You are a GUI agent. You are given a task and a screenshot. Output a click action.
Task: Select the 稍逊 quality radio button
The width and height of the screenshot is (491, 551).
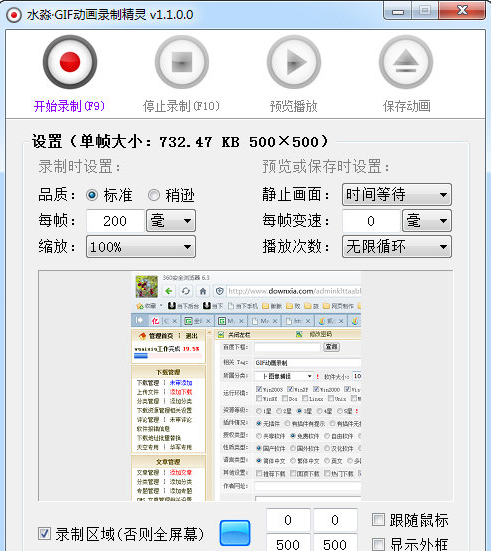[x=154, y=195]
